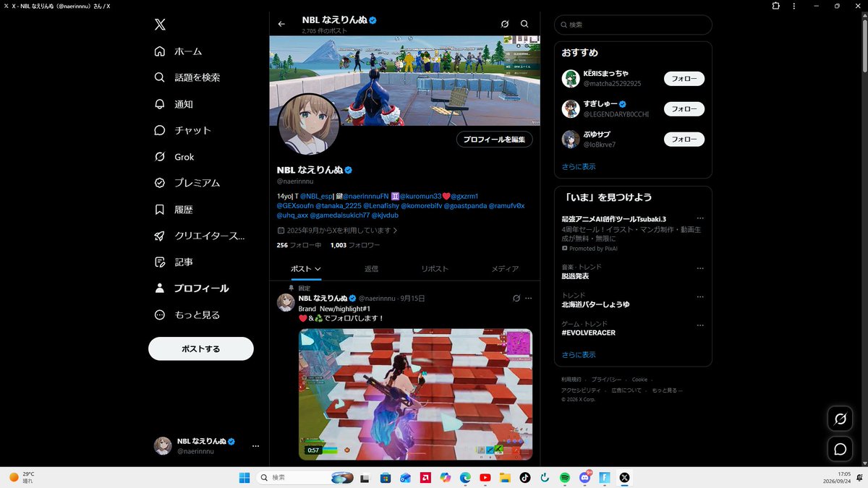Click さらに表示 under おすすめ

(x=579, y=166)
